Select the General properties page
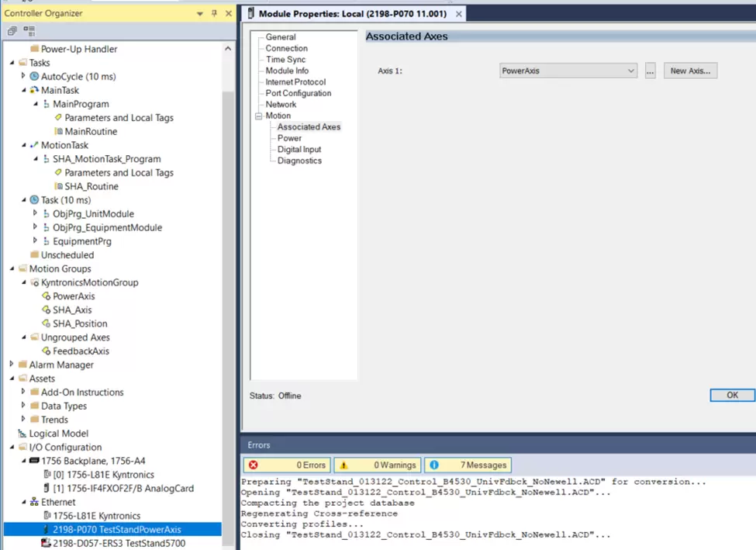This screenshot has height=550, width=756. coord(281,37)
